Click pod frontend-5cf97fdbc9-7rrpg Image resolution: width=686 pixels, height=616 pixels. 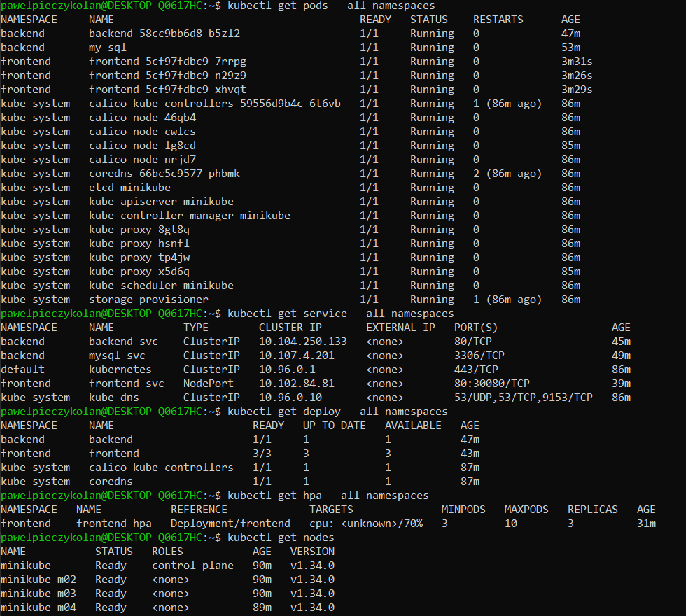[x=167, y=62]
